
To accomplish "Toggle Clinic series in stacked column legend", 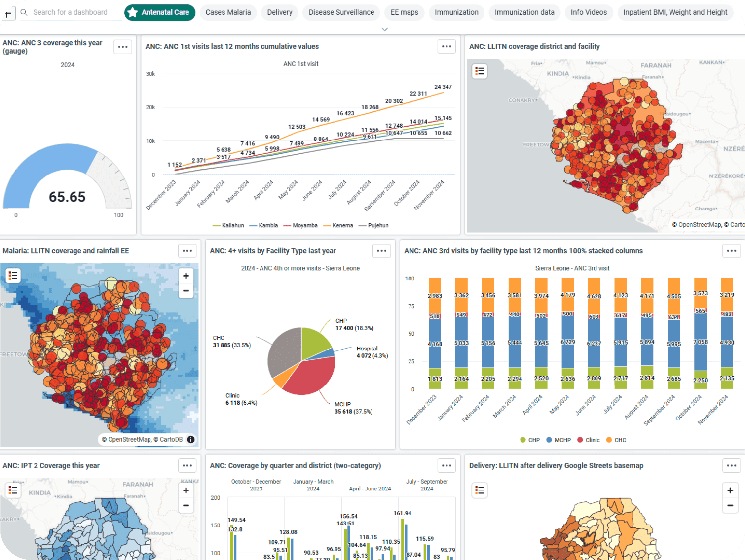I will (588, 440).
